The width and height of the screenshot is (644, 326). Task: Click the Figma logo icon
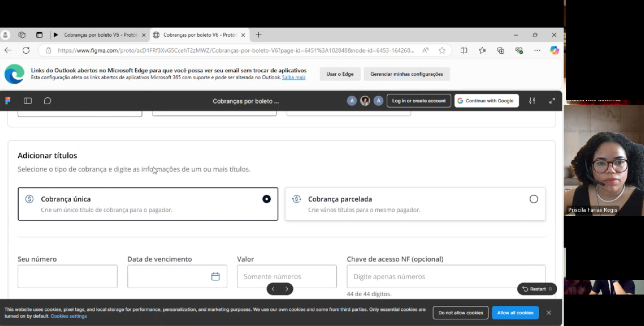8,101
